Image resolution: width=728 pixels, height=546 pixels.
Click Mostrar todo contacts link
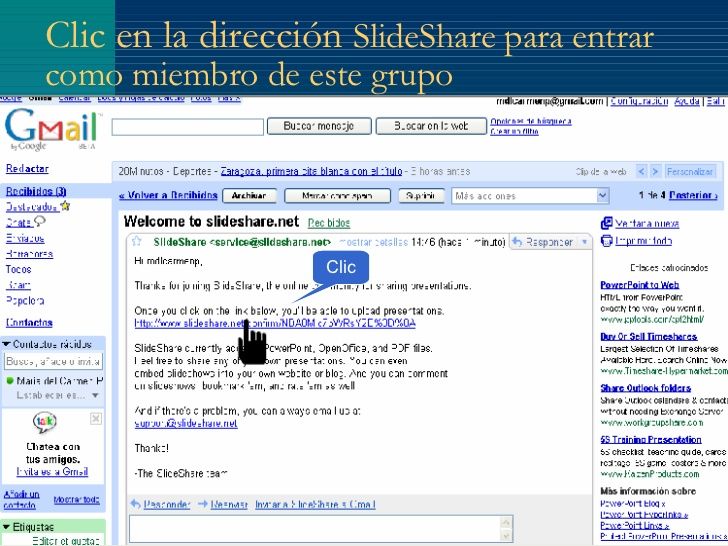click(x=77, y=500)
